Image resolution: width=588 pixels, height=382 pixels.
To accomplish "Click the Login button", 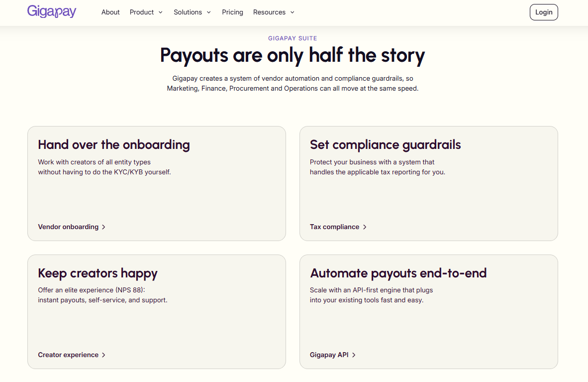I will (x=544, y=12).
